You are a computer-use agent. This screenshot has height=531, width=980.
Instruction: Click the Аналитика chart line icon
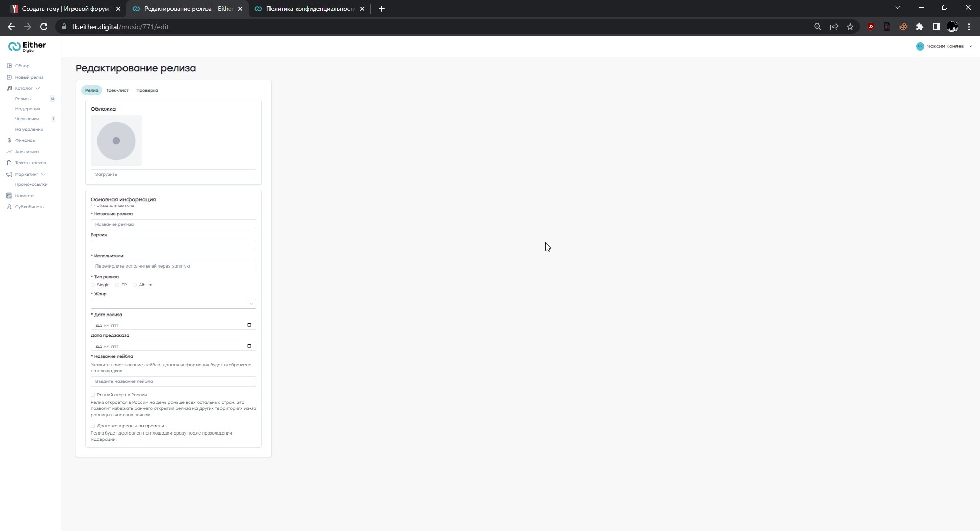9,152
